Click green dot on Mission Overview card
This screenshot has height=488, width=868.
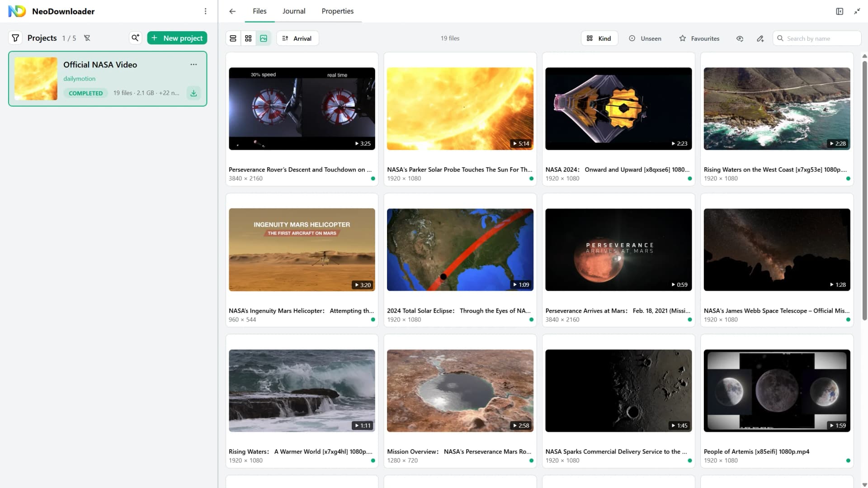coord(531,461)
